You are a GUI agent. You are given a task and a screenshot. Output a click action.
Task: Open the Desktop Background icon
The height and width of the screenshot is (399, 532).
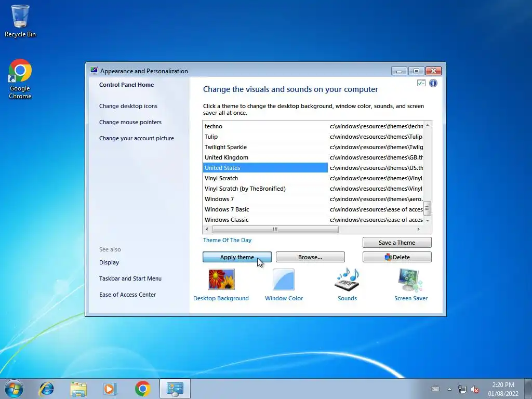pos(221,279)
